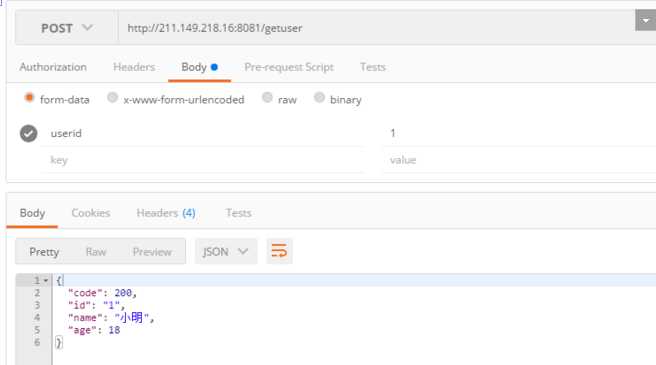
Task: Choose x-www-form-urlencoded body type
Action: [x=112, y=98]
